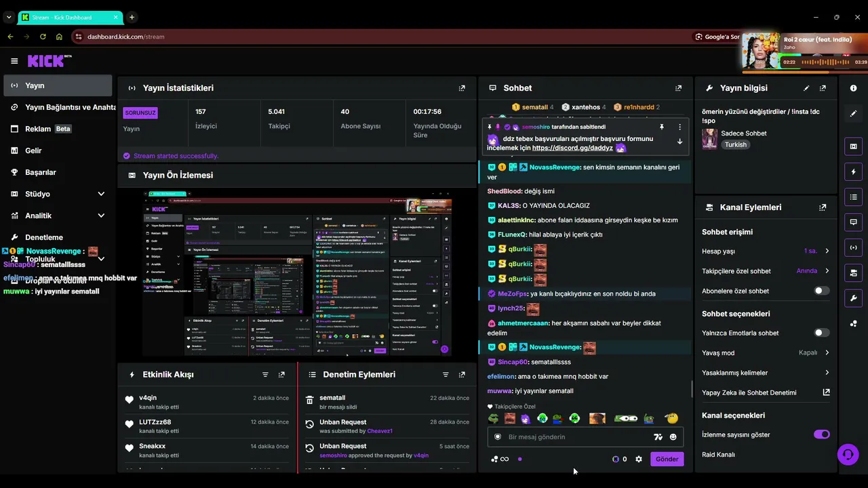Click the Gönder send button
The width and height of the screenshot is (868, 488).
[x=667, y=459]
